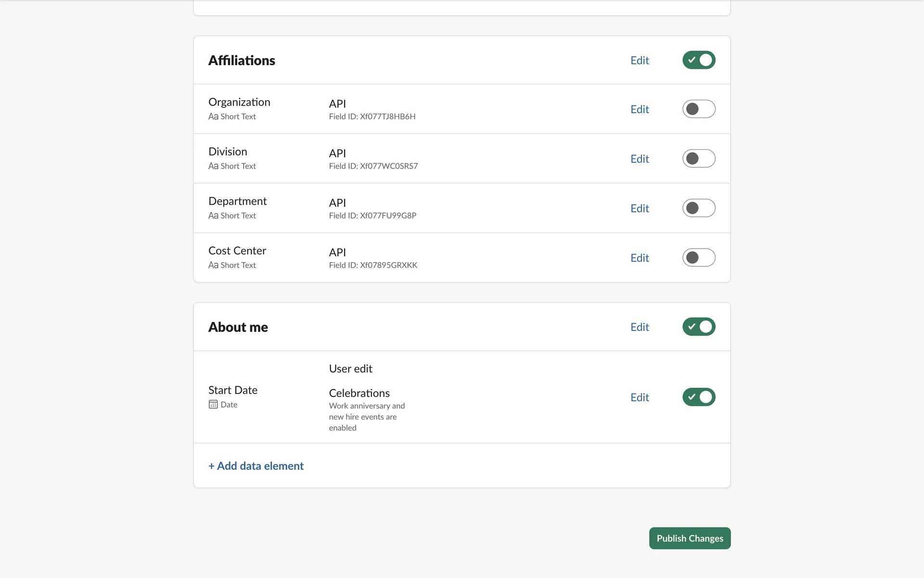This screenshot has width=924, height=578.
Task: Edit the Department field
Action: click(640, 209)
